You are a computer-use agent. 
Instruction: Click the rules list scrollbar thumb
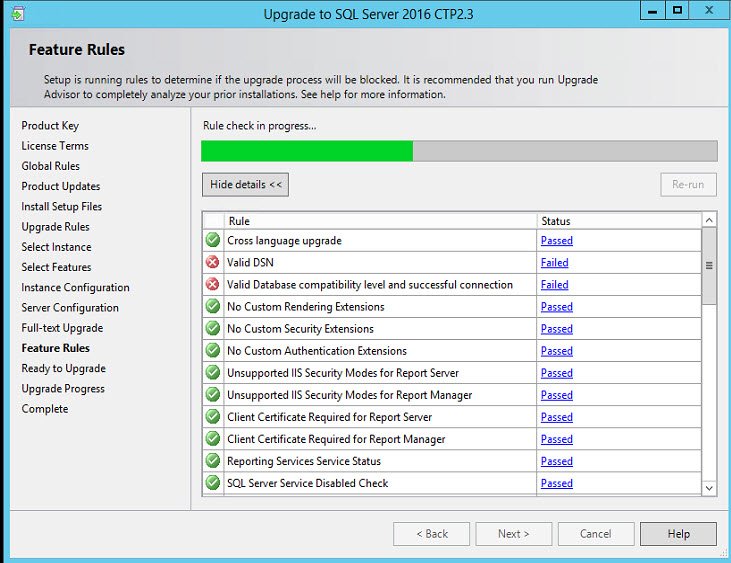point(709,266)
